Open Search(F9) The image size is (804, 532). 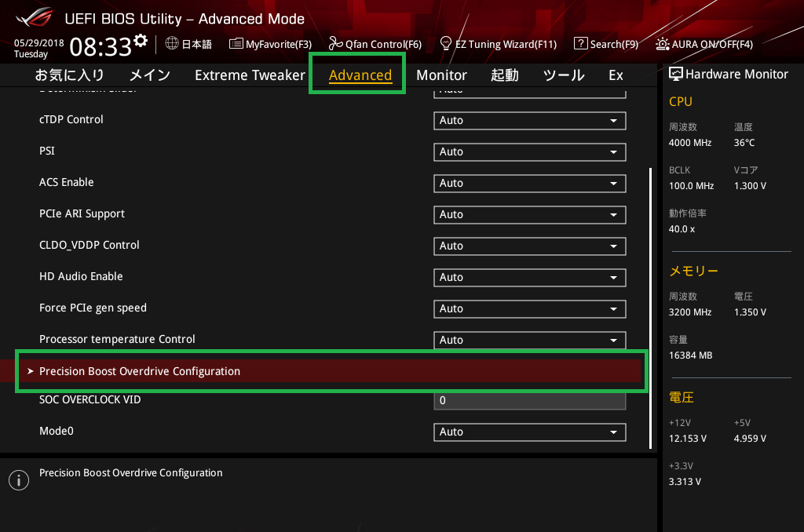tap(606, 44)
